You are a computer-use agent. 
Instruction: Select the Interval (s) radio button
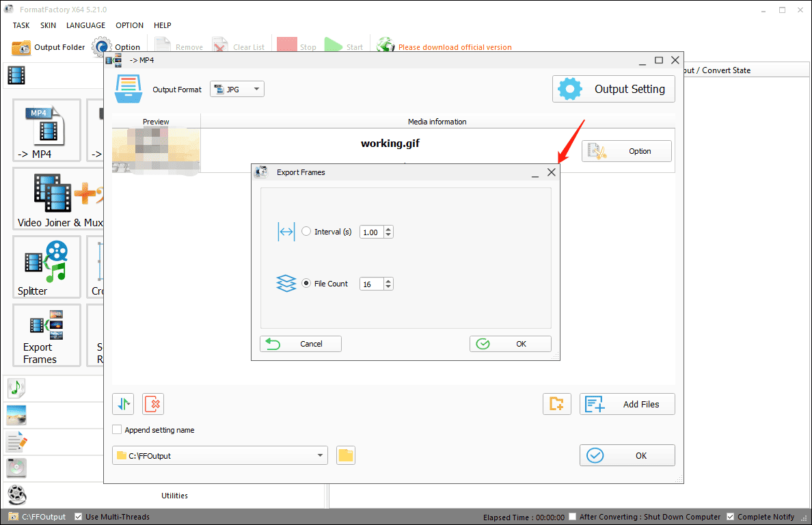[x=306, y=232]
